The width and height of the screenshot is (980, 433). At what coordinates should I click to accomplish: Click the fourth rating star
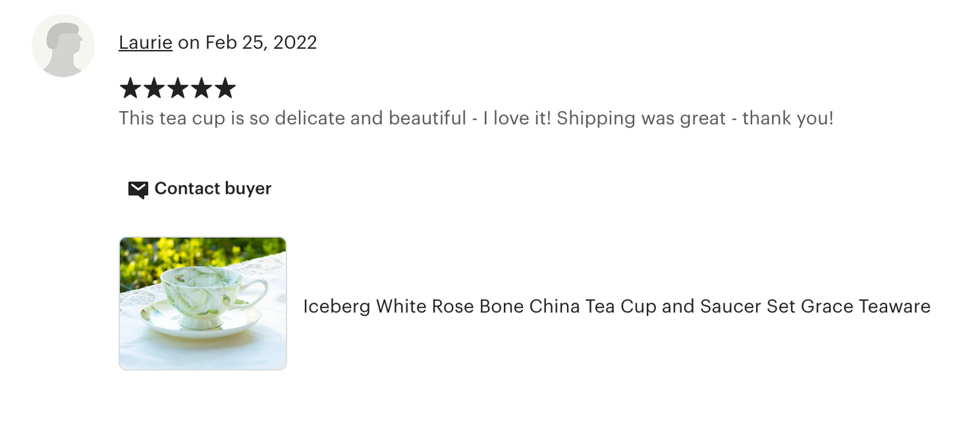pyautogui.click(x=201, y=88)
